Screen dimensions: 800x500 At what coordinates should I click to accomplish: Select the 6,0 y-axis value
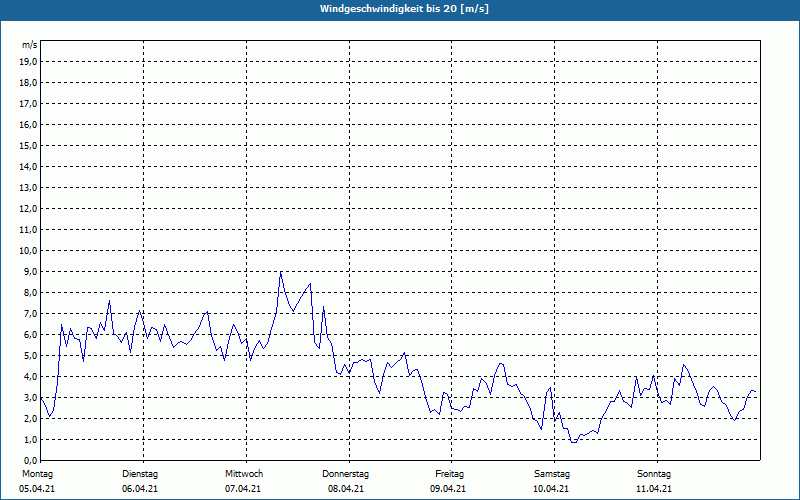coord(31,335)
